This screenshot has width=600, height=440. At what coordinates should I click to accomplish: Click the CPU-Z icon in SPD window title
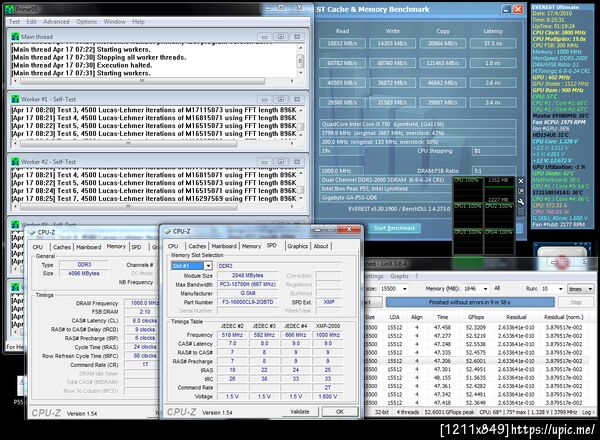click(167, 231)
